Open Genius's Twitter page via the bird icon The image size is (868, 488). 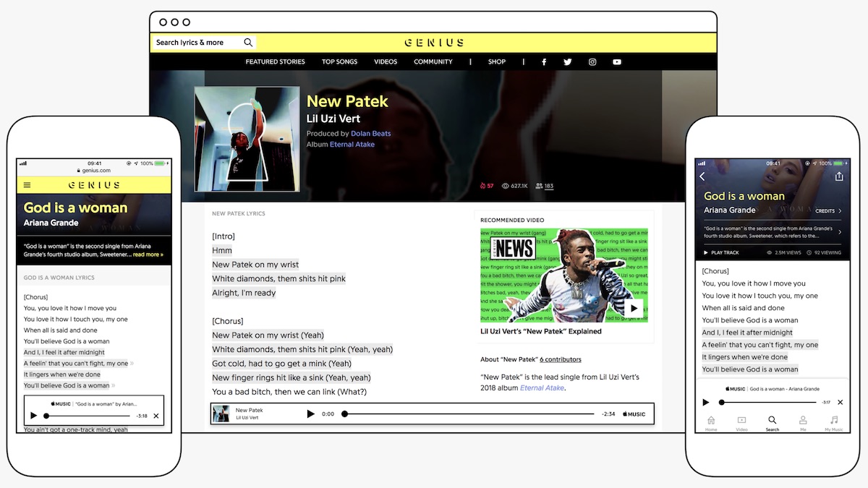click(567, 61)
